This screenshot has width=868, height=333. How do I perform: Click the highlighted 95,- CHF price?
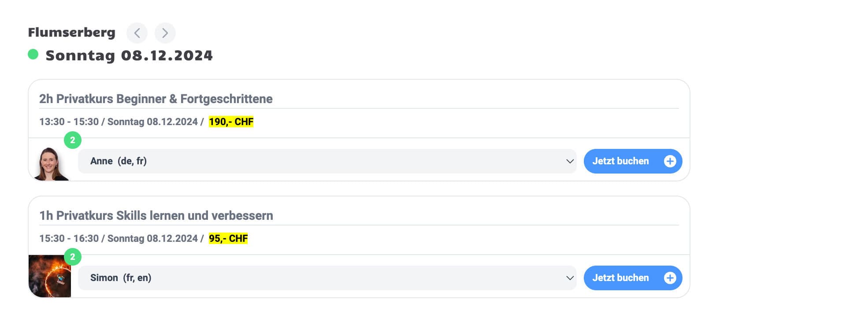[x=228, y=238]
